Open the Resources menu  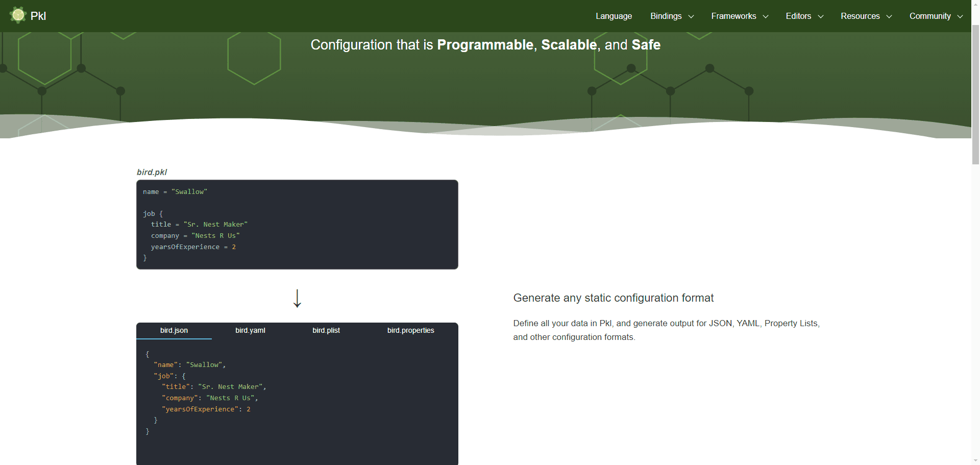[860, 16]
